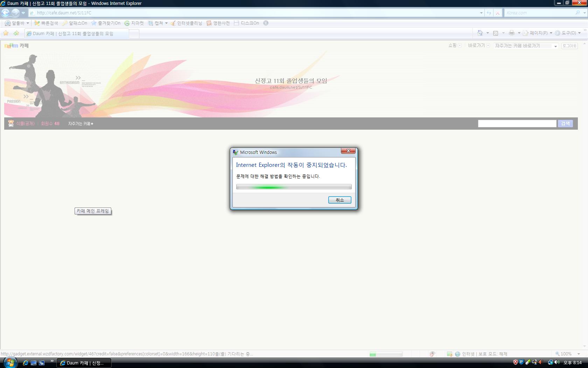Open the 자주가는 카페 link
Viewport: 588px width, 368px height.
pos(80,124)
